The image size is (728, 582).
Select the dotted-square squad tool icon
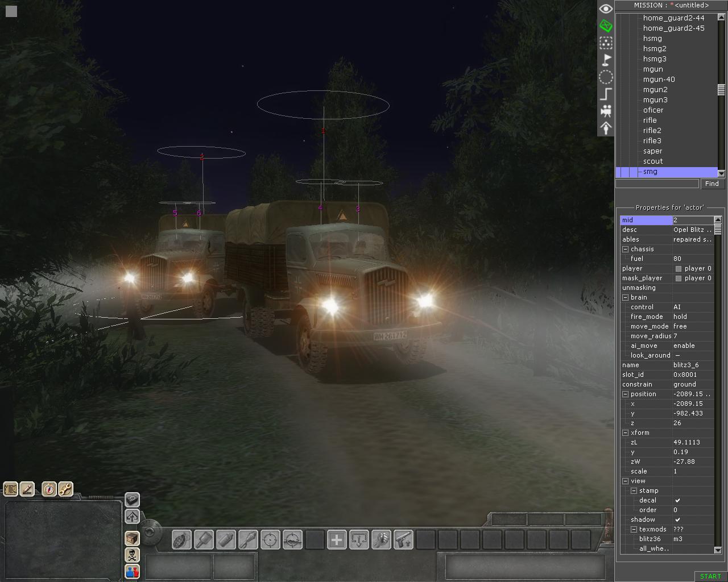coord(606,43)
